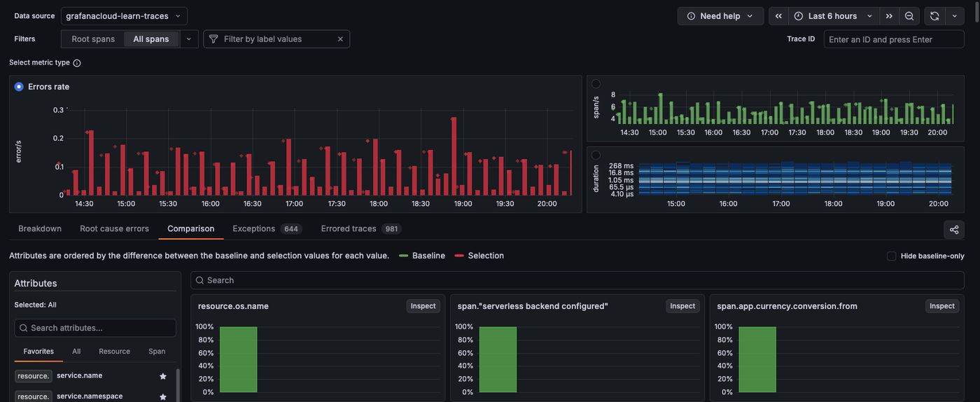Enable the Hide baseline-only checkbox
980x402 pixels.
coord(891,256)
